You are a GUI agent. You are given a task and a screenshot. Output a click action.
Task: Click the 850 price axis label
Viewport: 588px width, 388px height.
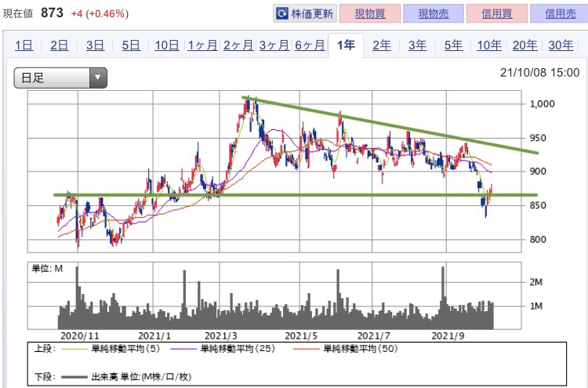click(538, 205)
